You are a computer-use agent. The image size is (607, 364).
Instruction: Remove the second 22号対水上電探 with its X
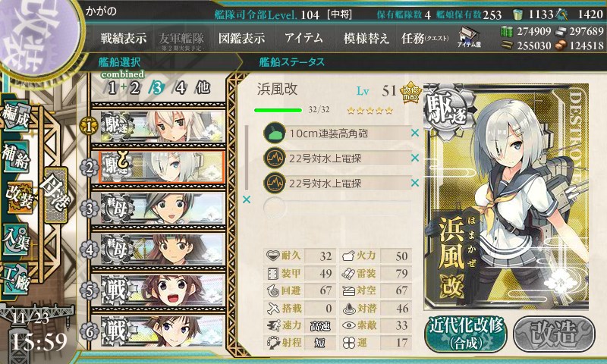click(x=415, y=183)
